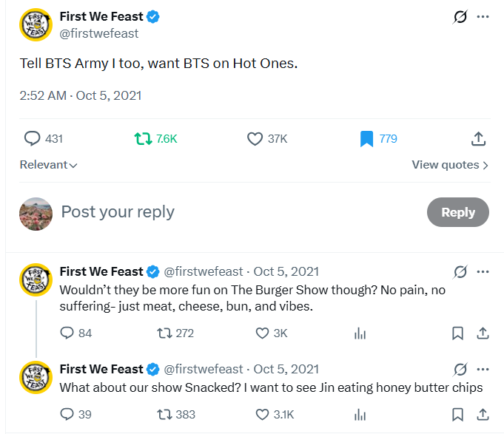The image size is (504, 434).
Task: View analytics on the Burger Show tweet
Action: tap(360, 333)
